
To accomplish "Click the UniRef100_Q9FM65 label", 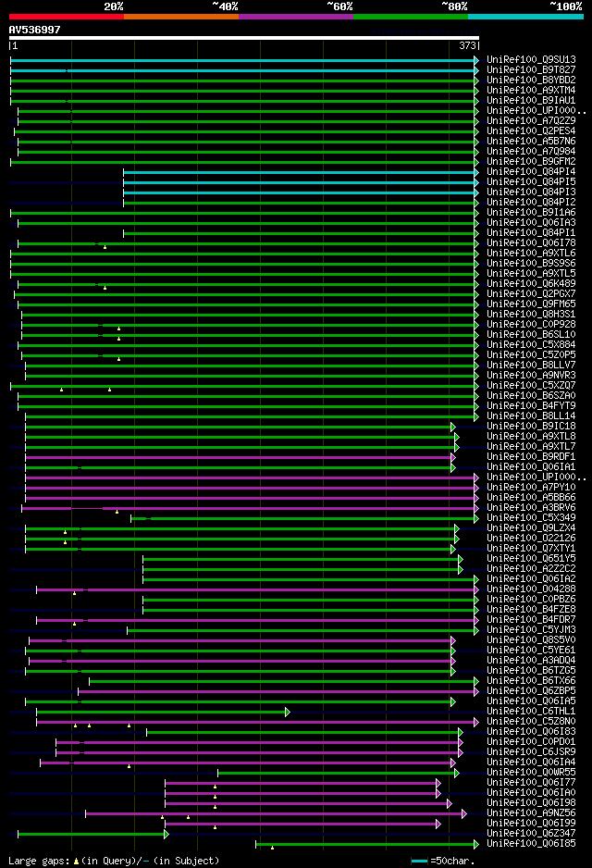I will coord(531,304).
